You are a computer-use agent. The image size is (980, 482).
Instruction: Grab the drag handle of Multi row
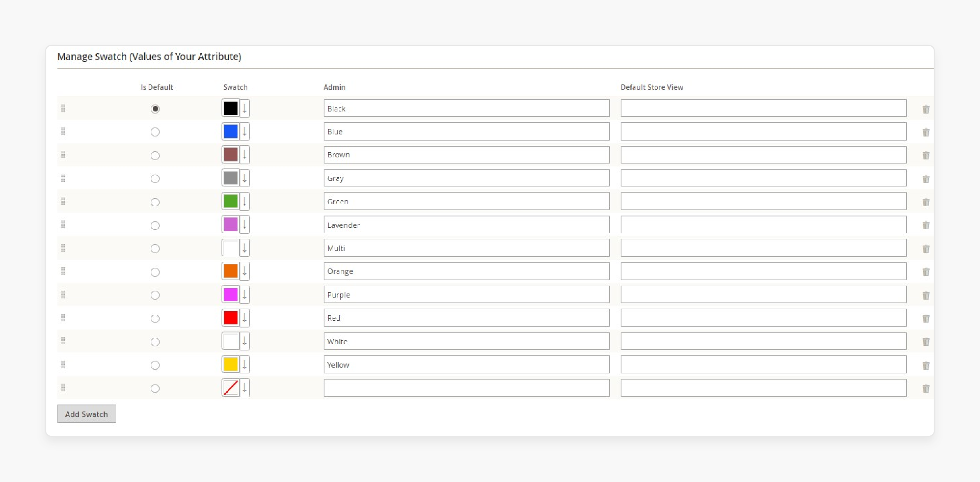[63, 248]
